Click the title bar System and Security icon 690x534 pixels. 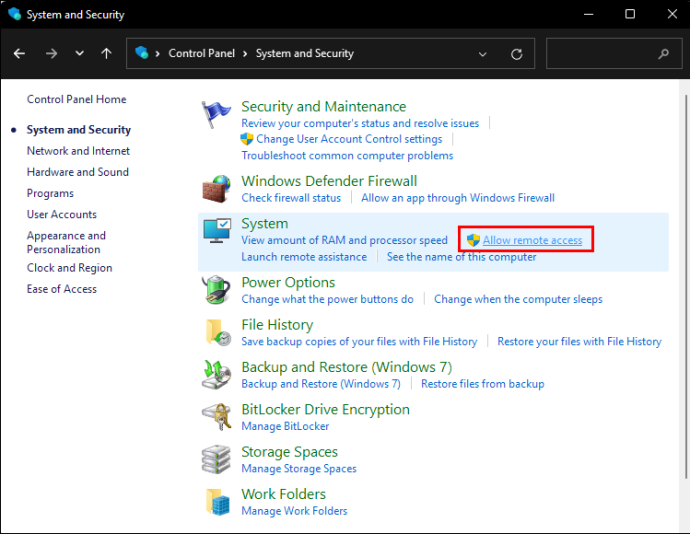click(x=15, y=14)
